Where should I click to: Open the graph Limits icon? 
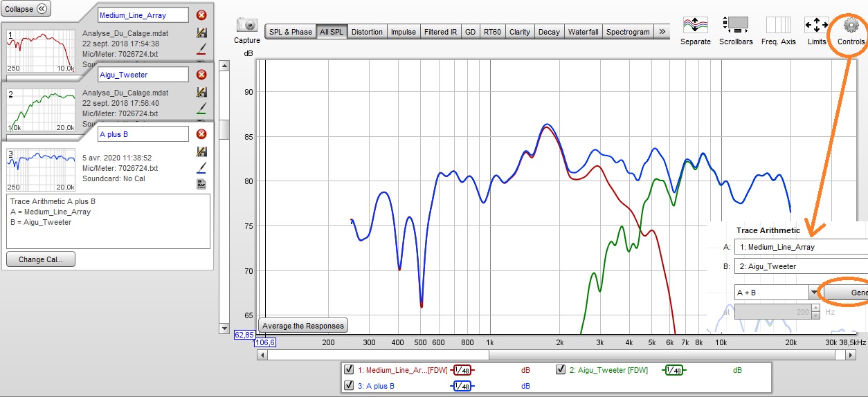[817, 25]
